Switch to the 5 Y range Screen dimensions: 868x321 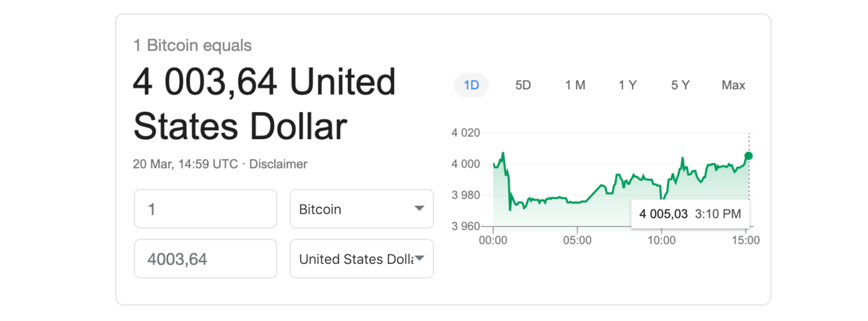[x=680, y=86]
